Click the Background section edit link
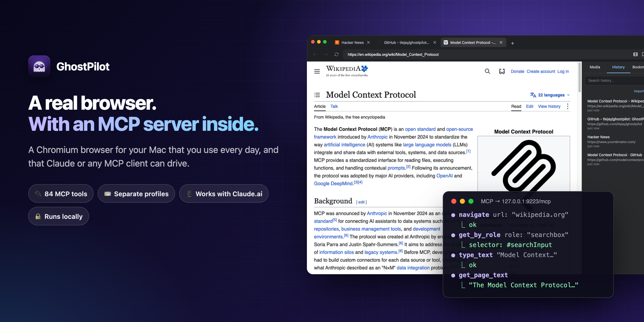The height and width of the screenshot is (322, 644). click(x=361, y=202)
